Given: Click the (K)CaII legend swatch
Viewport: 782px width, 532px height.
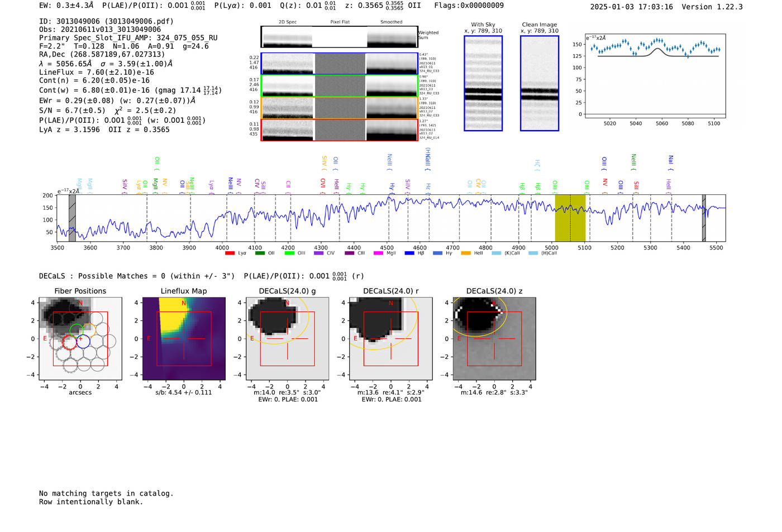Looking at the screenshot, I should coord(497,253).
